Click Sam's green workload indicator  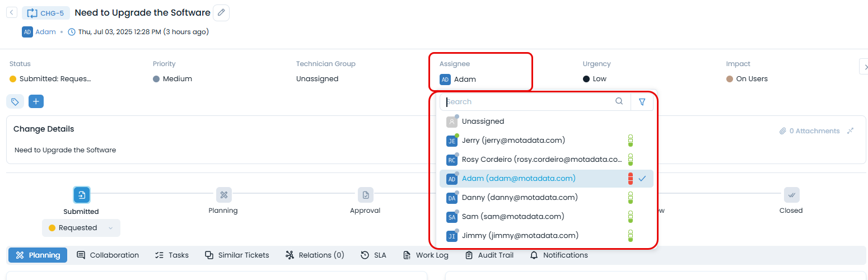(630, 217)
